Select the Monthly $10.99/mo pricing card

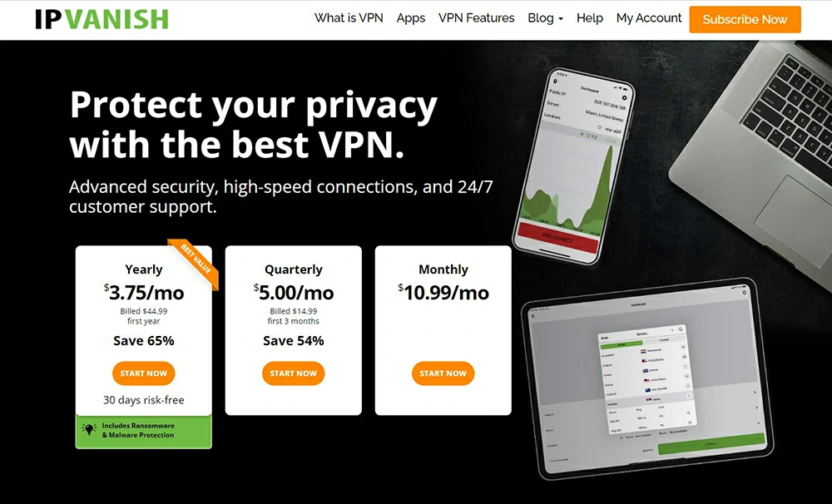point(443,330)
